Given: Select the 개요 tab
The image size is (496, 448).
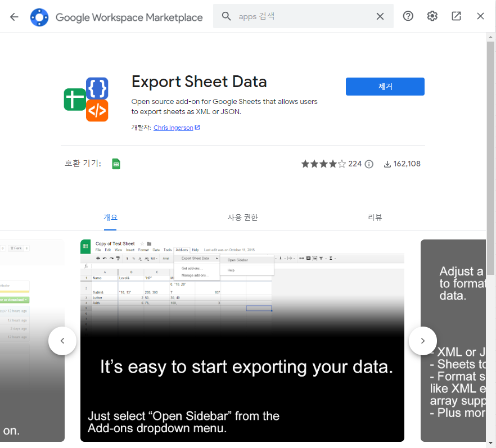Looking at the screenshot, I should 110,218.
